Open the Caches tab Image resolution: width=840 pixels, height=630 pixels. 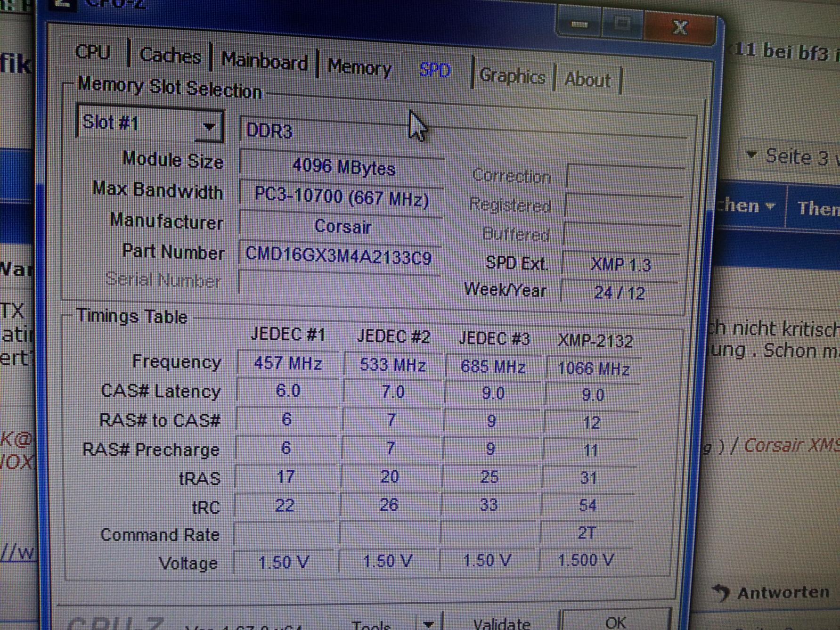[x=170, y=56]
